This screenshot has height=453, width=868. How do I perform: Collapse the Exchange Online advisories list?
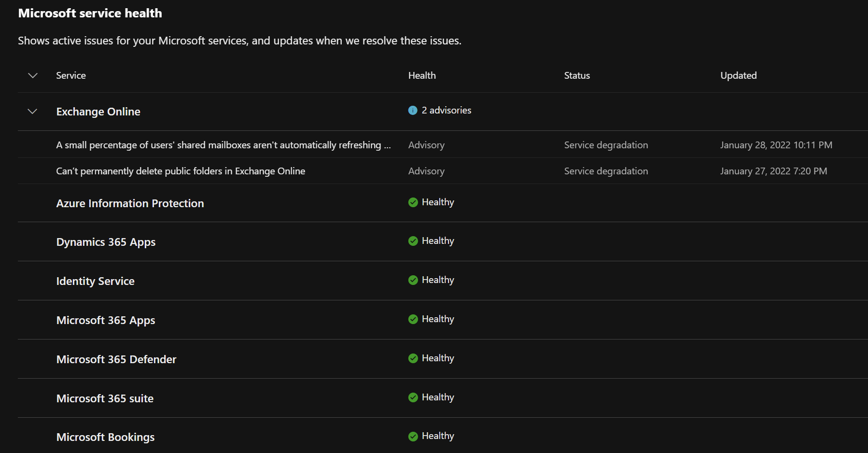coord(32,111)
